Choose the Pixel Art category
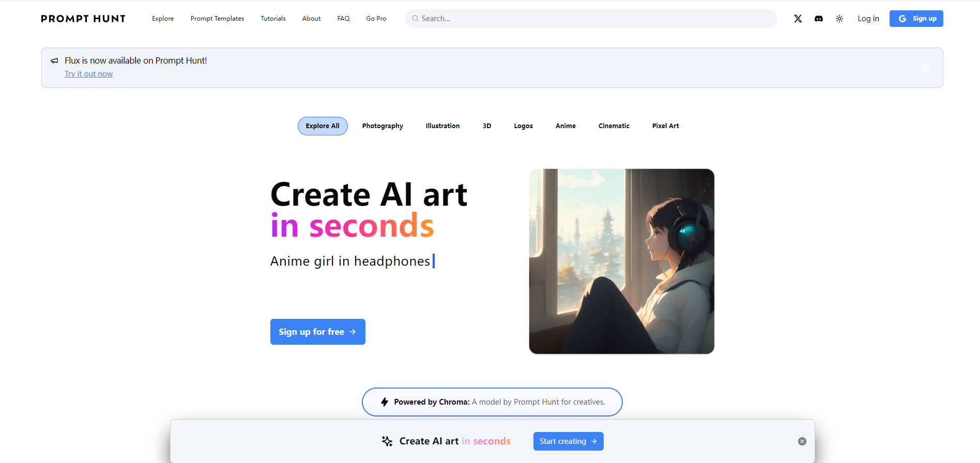This screenshot has width=980, height=463. click(665, 126)
